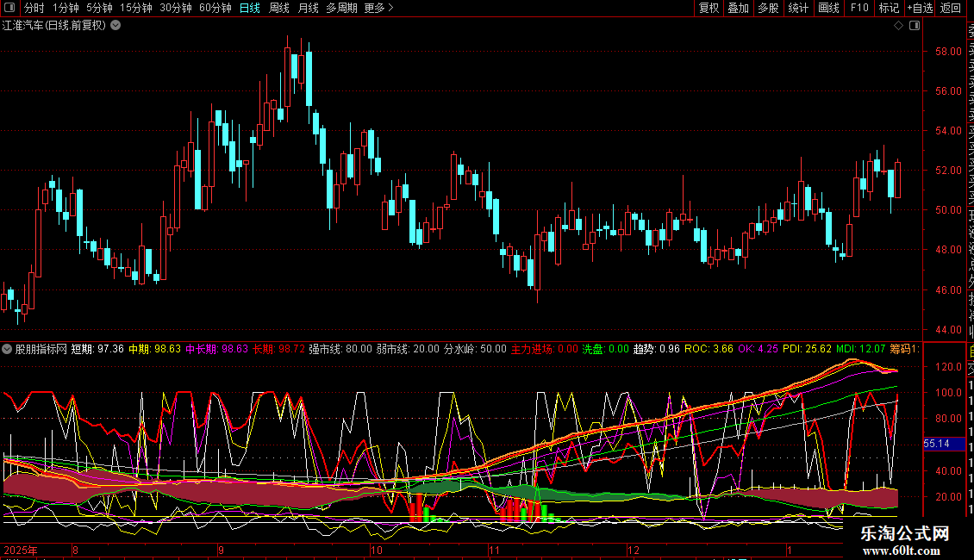This screenshot has height=560, width=974.
Task: Switch to 分时 intraday view
Action: [34, 8]
